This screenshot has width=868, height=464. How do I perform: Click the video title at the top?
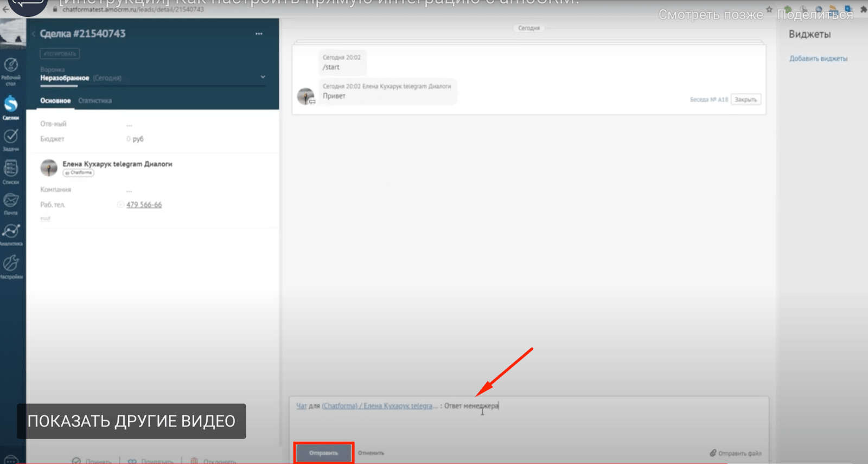tap(319, 3)
